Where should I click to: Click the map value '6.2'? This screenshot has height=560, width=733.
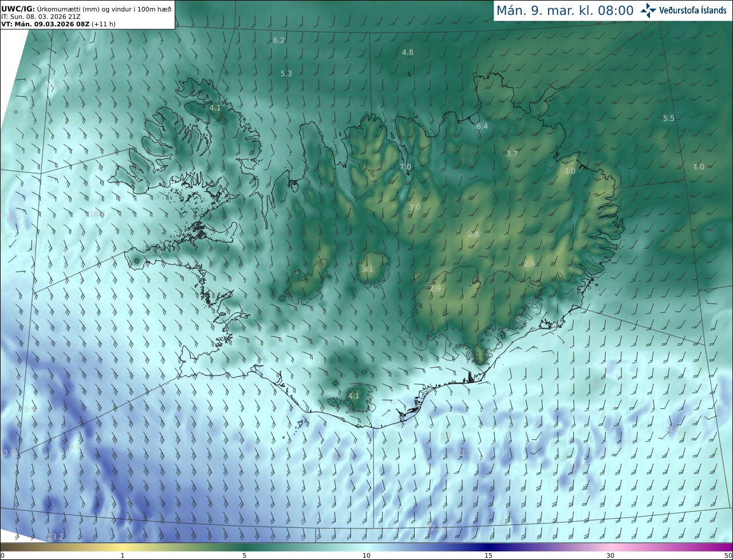(x=279, y=40)
